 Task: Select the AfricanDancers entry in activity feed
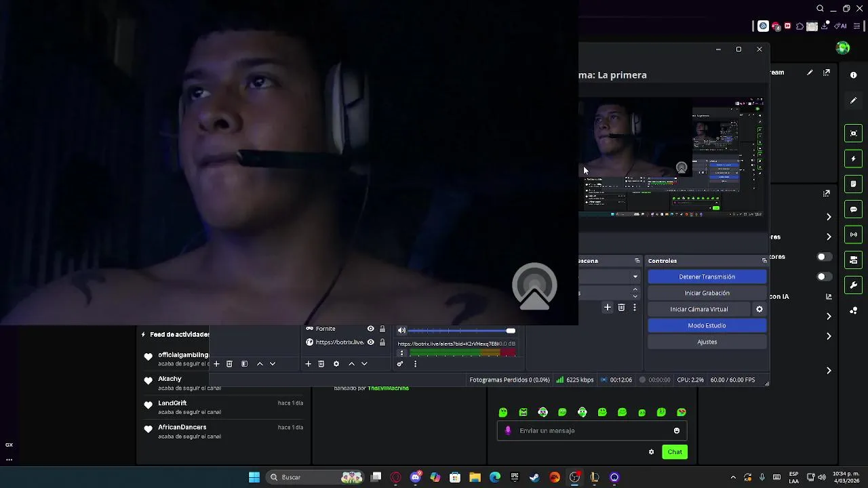[x=223, y=432]
